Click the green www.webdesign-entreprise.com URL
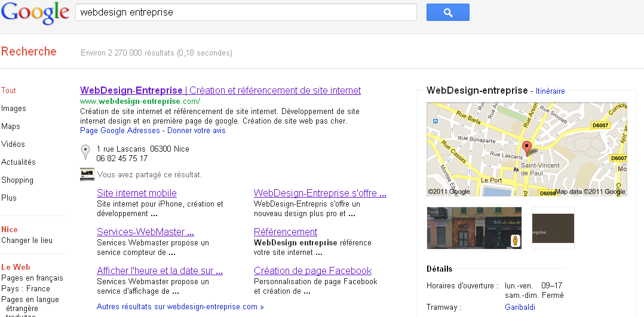This screenshot has width=644, height=317. (x=140, y=101)
